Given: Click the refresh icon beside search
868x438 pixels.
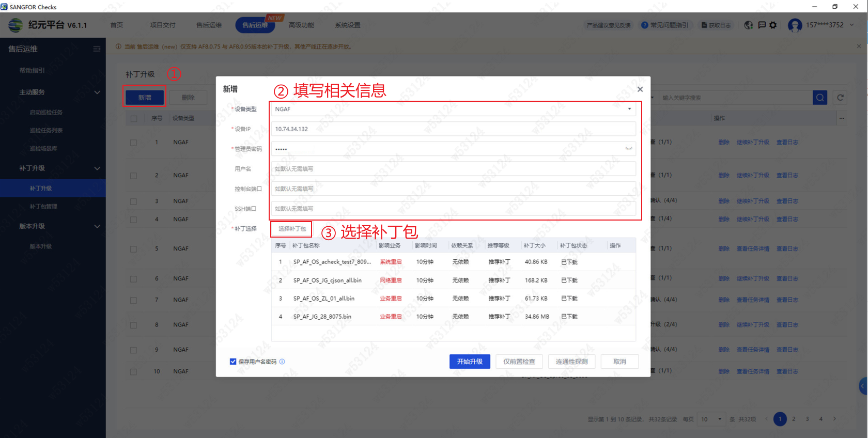Looking at the screenshot, I should tap(841, 98).
